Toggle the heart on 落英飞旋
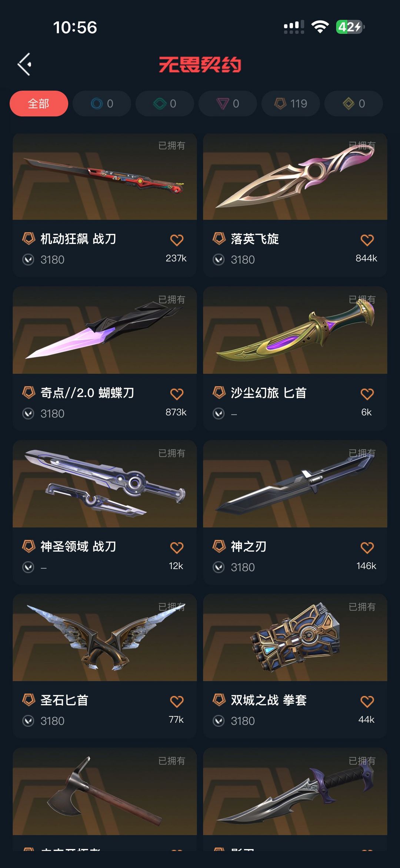The width and height of the screenshot is (400, 868). coord(367,240)
